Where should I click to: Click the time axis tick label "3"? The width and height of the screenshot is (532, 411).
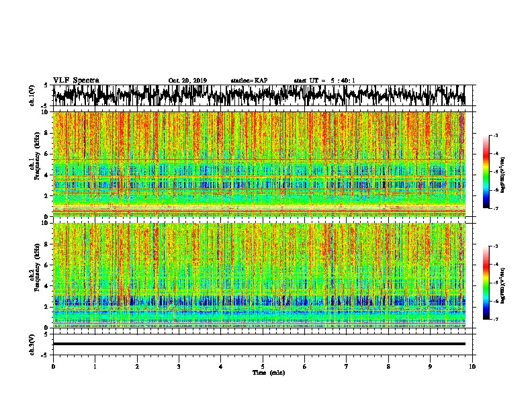click(179, 366)
